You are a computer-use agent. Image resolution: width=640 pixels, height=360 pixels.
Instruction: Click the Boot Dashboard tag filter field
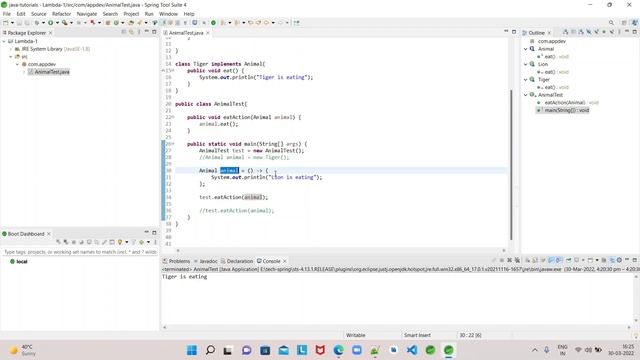click(80, 252)
